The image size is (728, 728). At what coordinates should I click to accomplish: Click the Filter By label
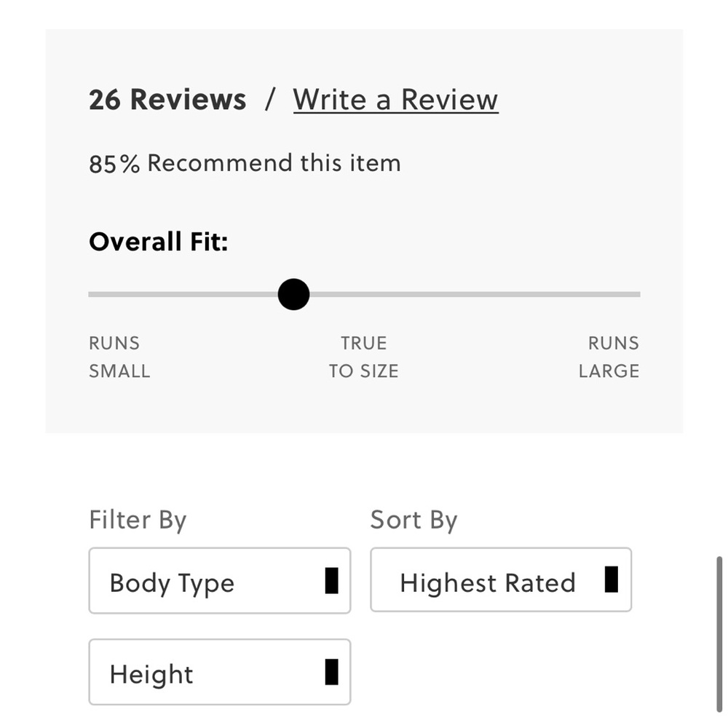(x=138, y=520)
